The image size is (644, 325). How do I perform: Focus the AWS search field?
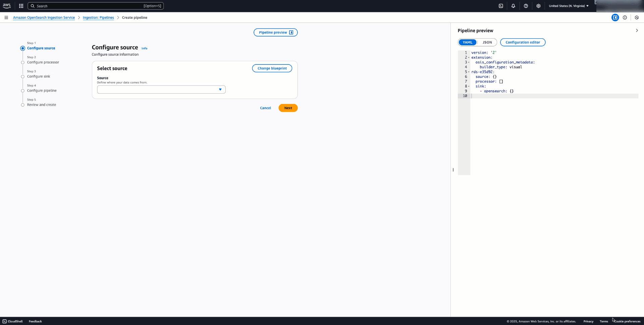click(x=96, y=6)
